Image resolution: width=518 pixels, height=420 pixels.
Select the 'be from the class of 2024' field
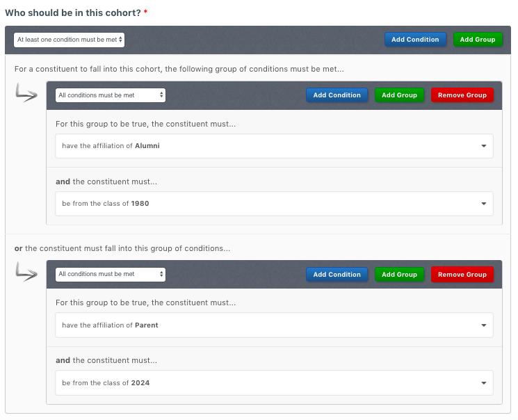(x=274, y=382)
